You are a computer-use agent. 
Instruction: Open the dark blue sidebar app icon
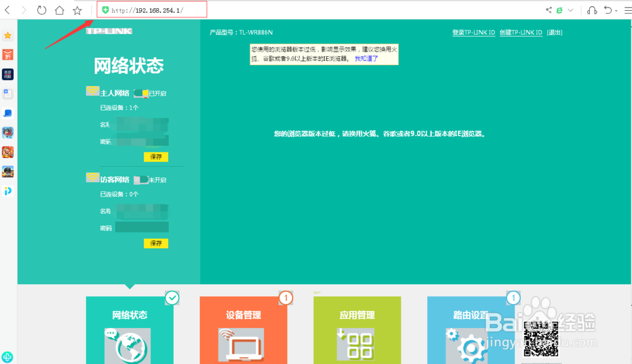click(8, 74)
